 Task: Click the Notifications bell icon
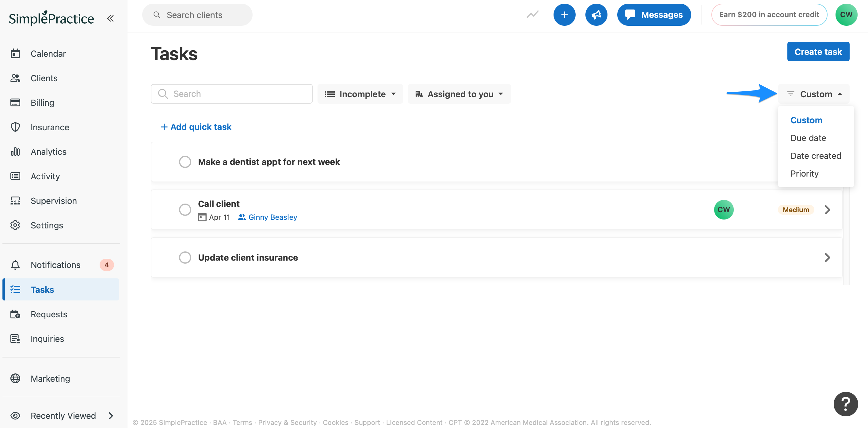(x=15, y=265)
